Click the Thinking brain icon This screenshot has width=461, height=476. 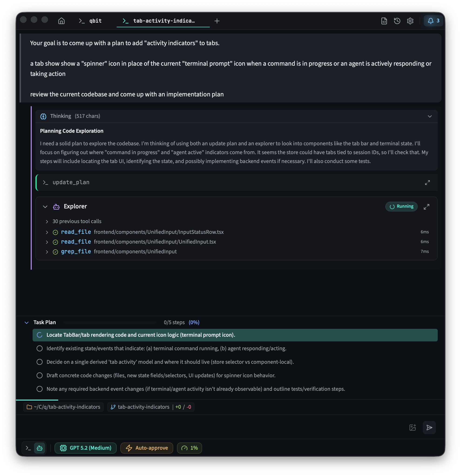(x=43, y=116)
